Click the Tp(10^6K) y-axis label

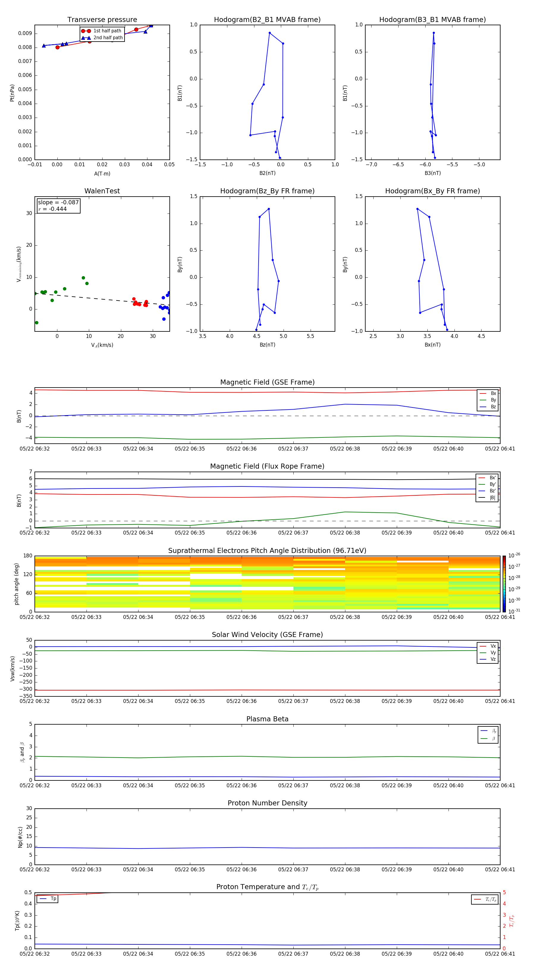click(x=17, y=921)
